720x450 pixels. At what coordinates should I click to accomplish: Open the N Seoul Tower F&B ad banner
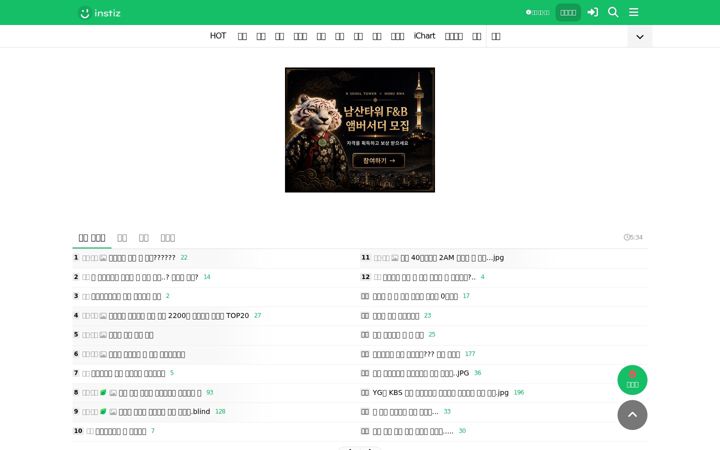360,130
